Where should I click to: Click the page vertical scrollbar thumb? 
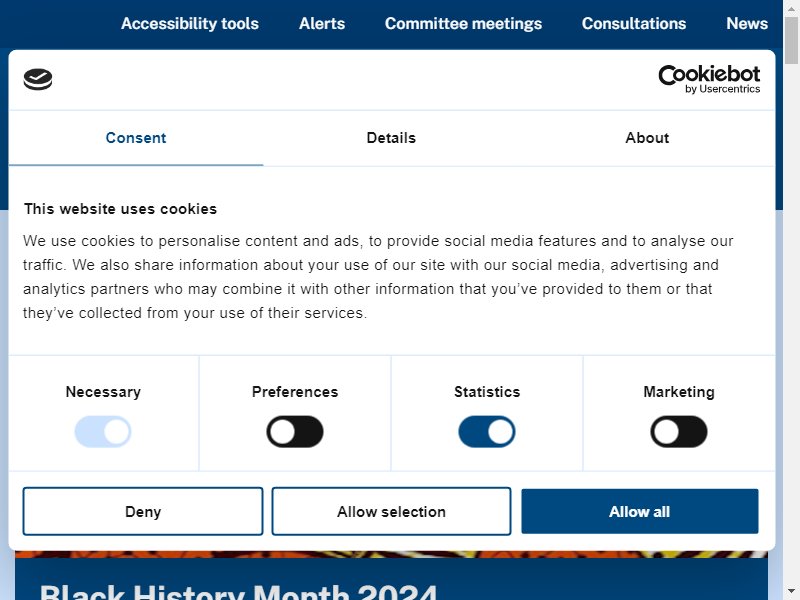click(x=791, y=39)
